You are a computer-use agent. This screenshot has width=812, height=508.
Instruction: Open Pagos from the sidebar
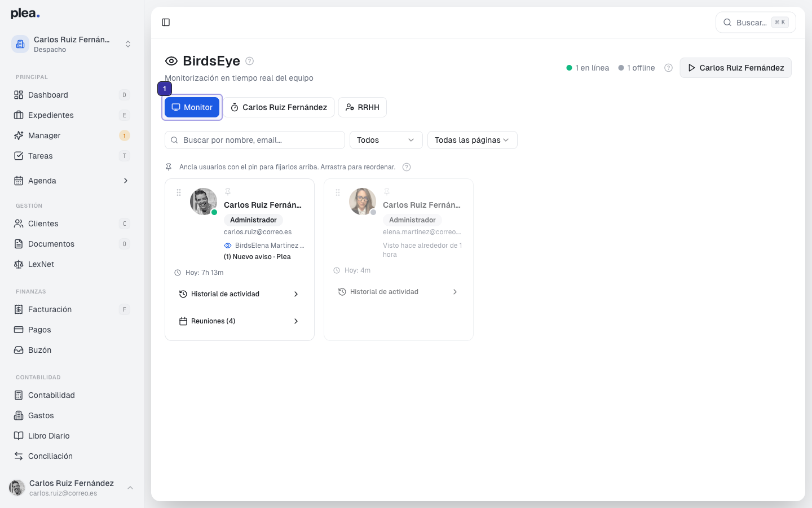coord(72,330)
